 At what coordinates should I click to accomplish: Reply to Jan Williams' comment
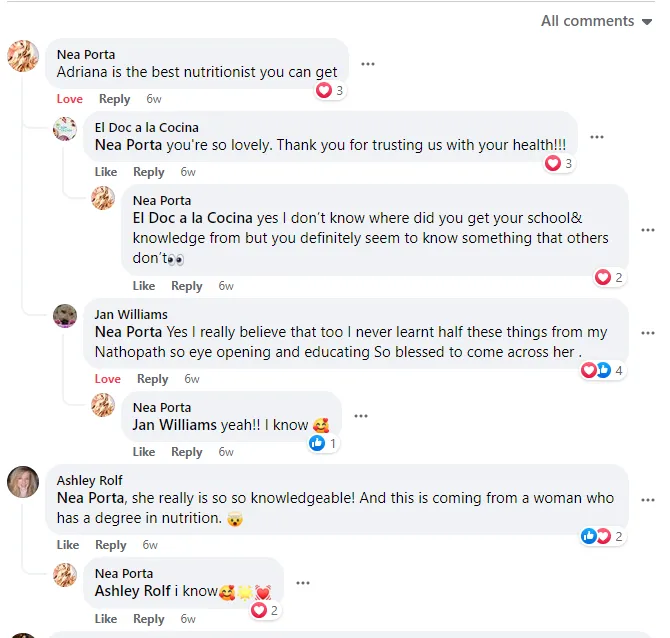tap(153, 379)
